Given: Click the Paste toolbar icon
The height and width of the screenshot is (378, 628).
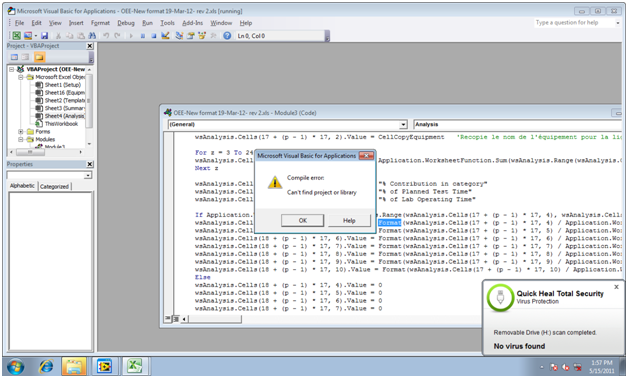Looking at the screenshot, I should 81,36.
